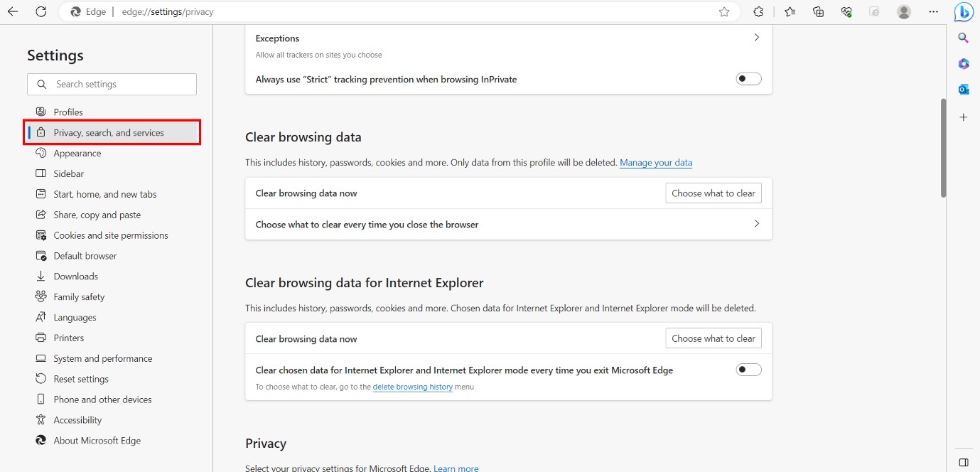Toggle clearing Internet Explorer data on exit
The image size is (980, 472).
coord(748,370)
